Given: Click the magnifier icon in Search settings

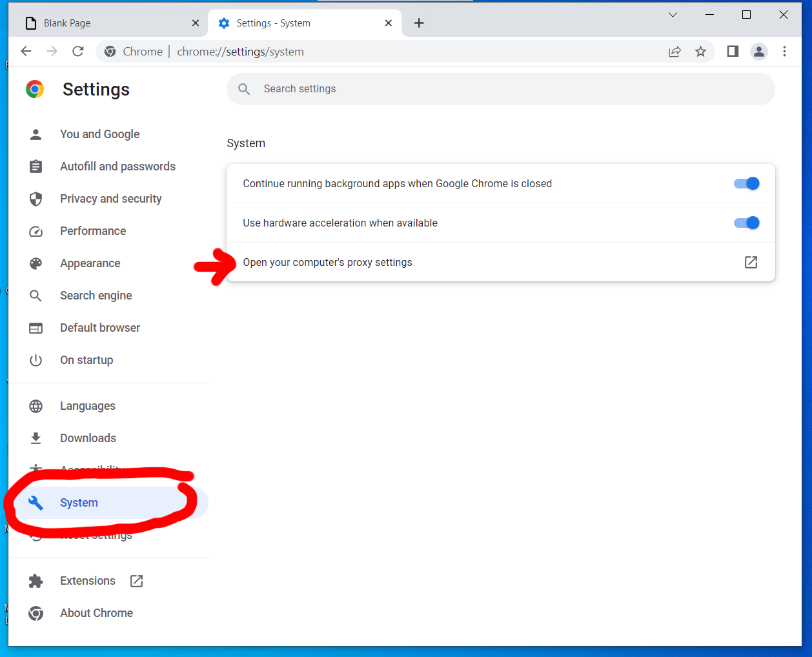Looking at the screenshot, I should point(244,89).
